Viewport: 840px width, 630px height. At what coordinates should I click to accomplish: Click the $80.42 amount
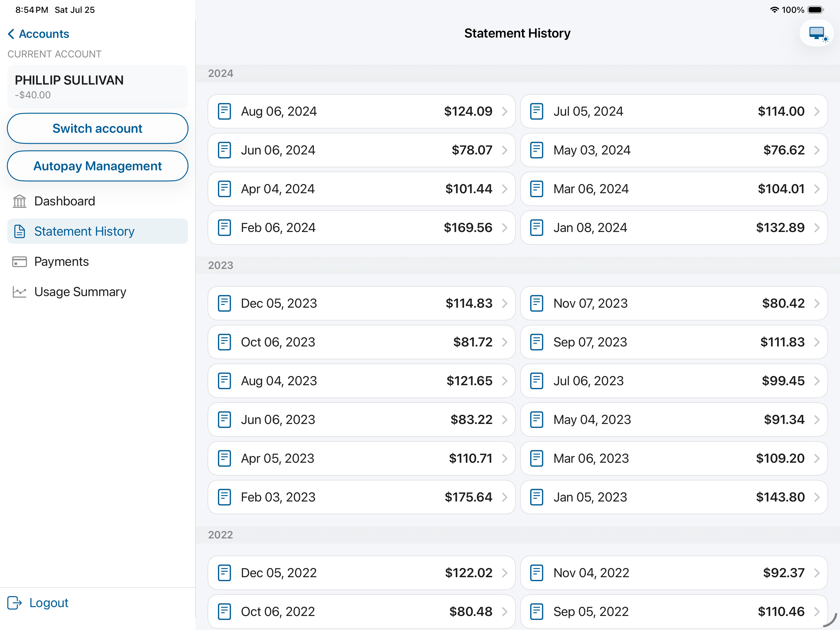(784, 303)
